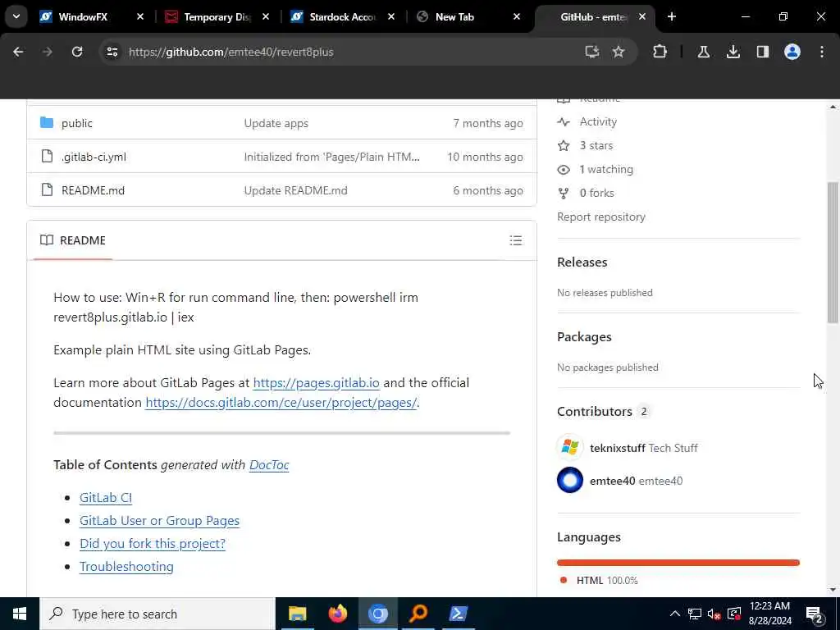Go back to previous page
Image resolution: width=840 pixels, height=630 pixels.
pyautogui.click(x=18, y=52)
